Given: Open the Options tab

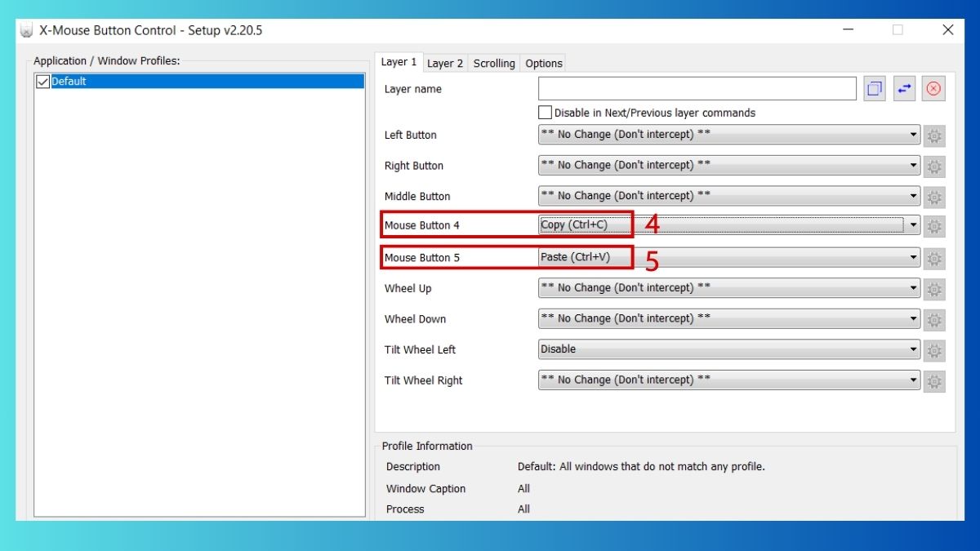Looking at the screenshot, I should 544,63.
